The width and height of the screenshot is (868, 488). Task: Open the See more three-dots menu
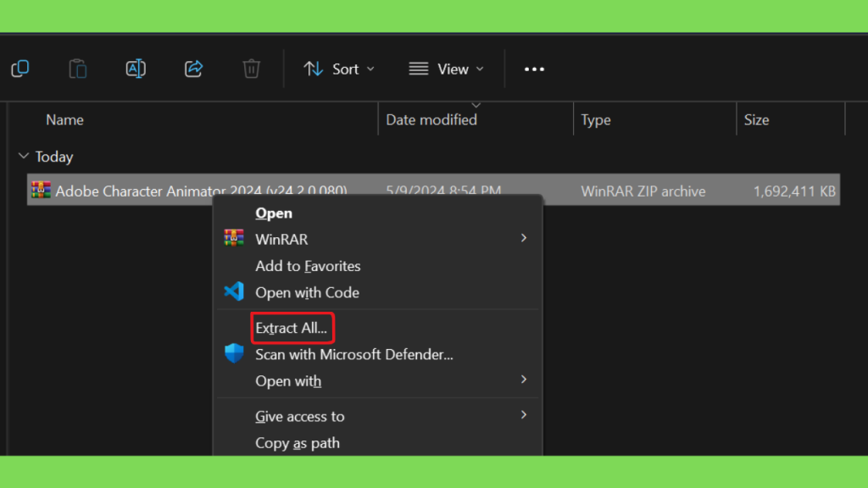click(534, 69)
